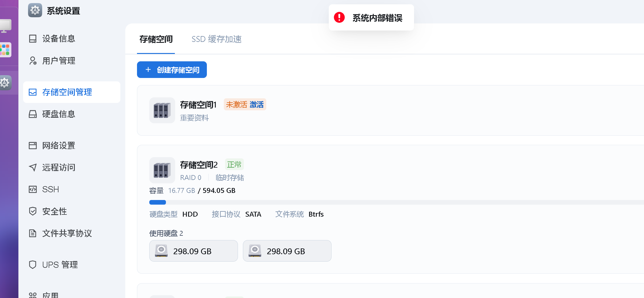Select the second 298.09 GB disk card

click(287, 251)
